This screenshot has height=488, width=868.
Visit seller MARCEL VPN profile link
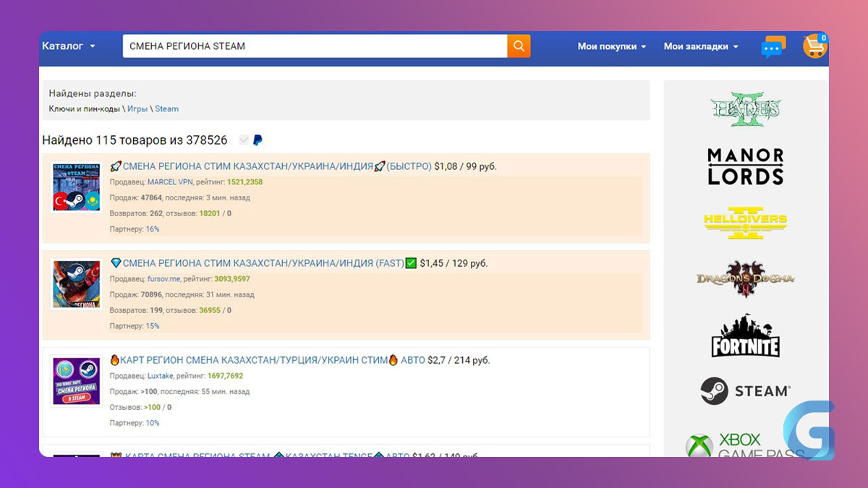click(x=169, y=182)
